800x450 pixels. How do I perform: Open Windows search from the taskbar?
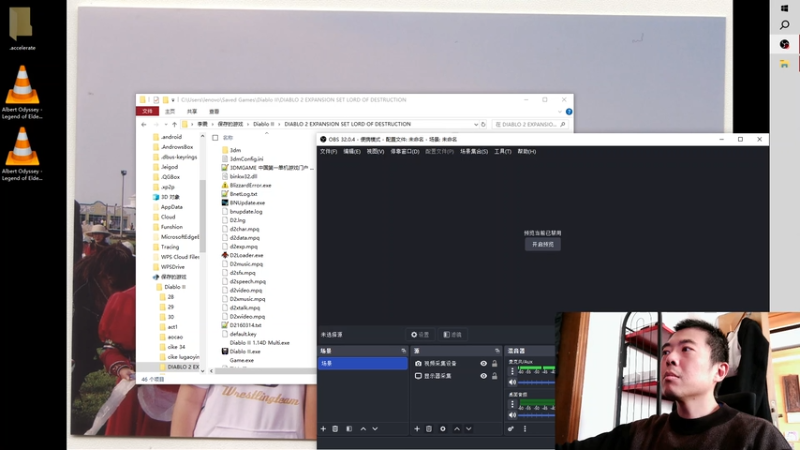click(x=784, y=25)
